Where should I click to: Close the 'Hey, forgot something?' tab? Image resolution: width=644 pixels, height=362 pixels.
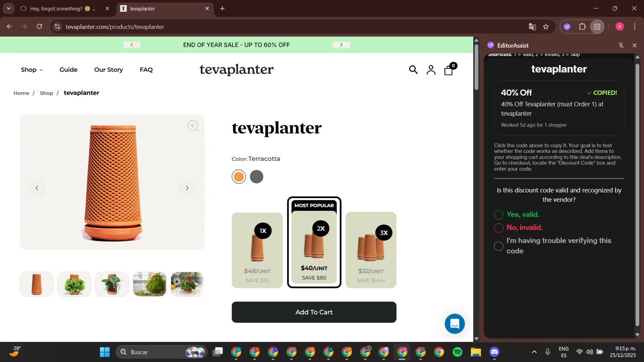point(107,9)
